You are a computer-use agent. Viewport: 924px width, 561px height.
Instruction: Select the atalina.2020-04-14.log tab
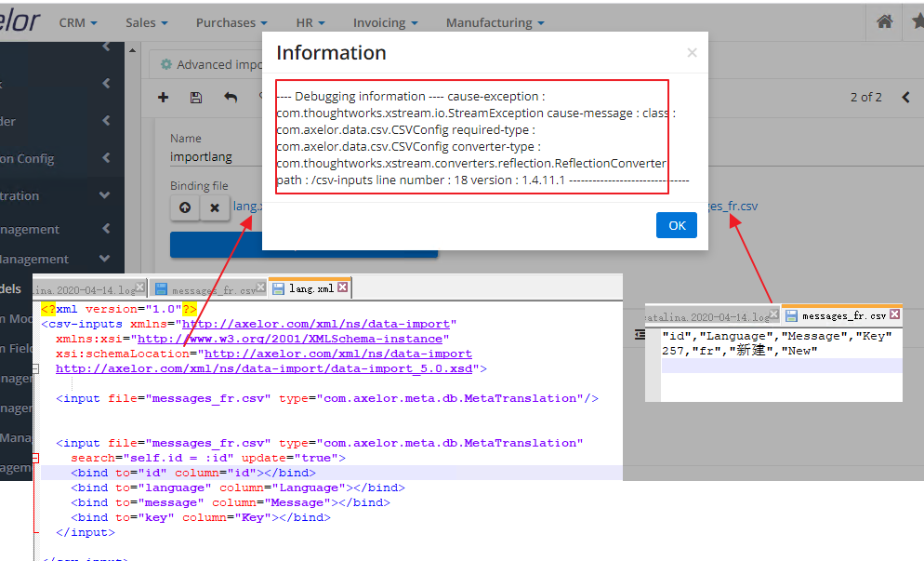712,316
